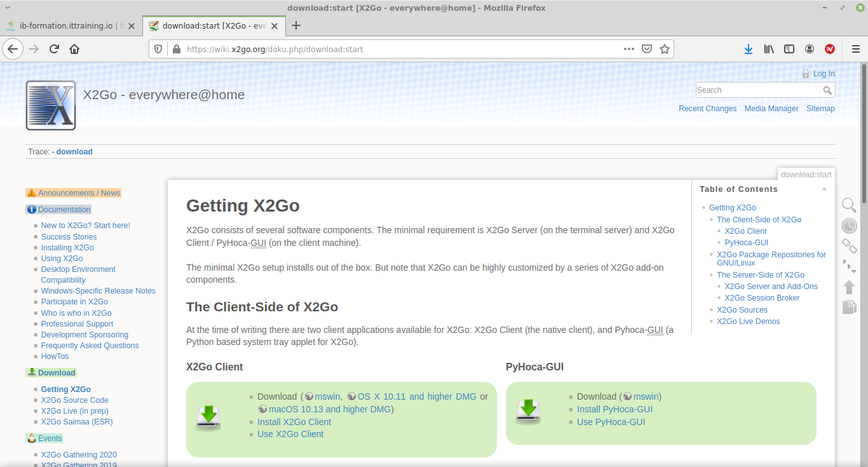
Task: Open New to X2Go? Start here!
Action: 85,226
